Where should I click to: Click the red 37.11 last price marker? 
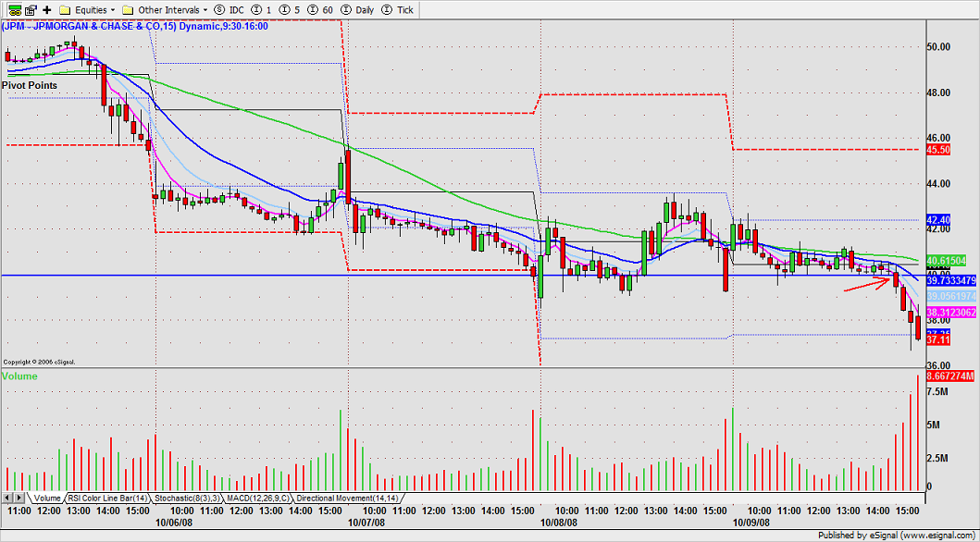click(x=938, y=340)
